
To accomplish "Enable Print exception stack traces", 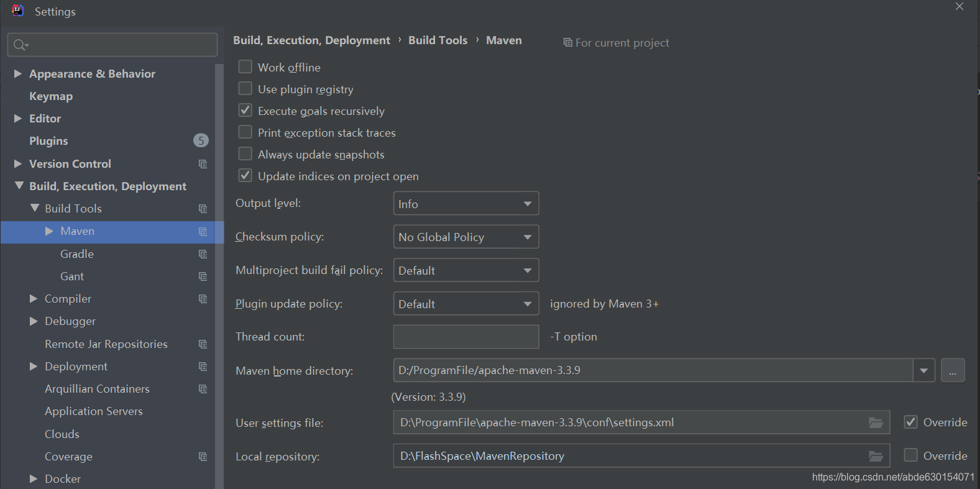I will [x=245, y=132].
